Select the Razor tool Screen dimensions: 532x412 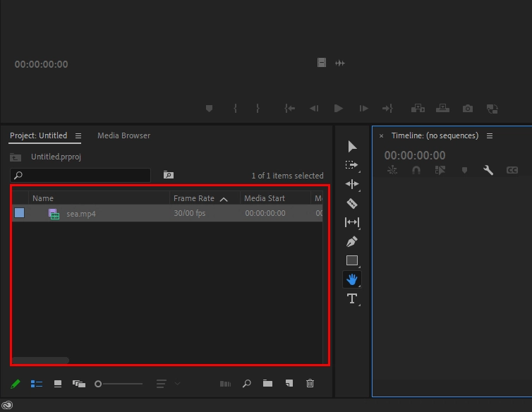(x=352, y=204)
